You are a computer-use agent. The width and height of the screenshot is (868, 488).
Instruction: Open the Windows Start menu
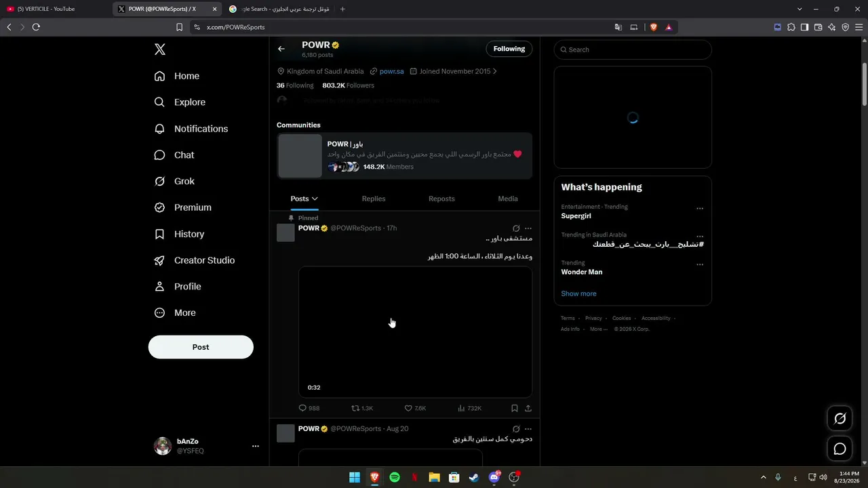tap(355, 477)
